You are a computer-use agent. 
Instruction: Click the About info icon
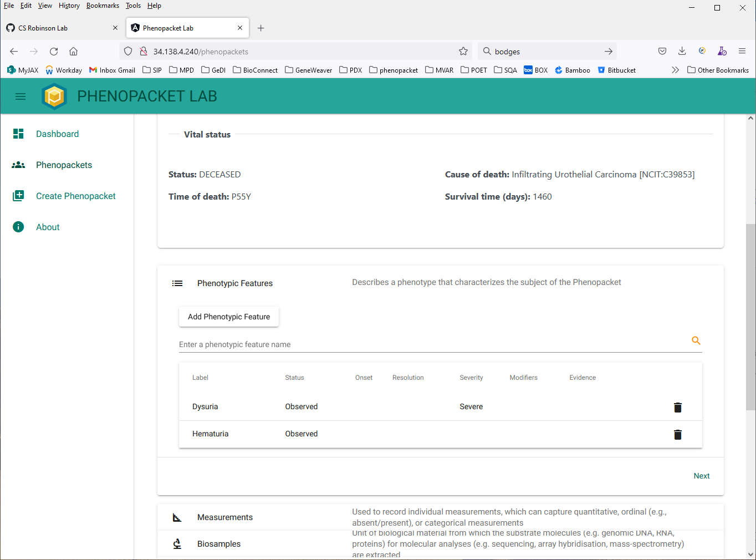[x=18, y=227]
